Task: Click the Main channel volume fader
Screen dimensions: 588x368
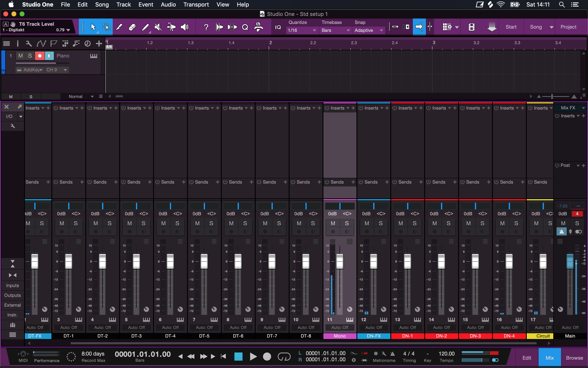Action: click(570, 261)
